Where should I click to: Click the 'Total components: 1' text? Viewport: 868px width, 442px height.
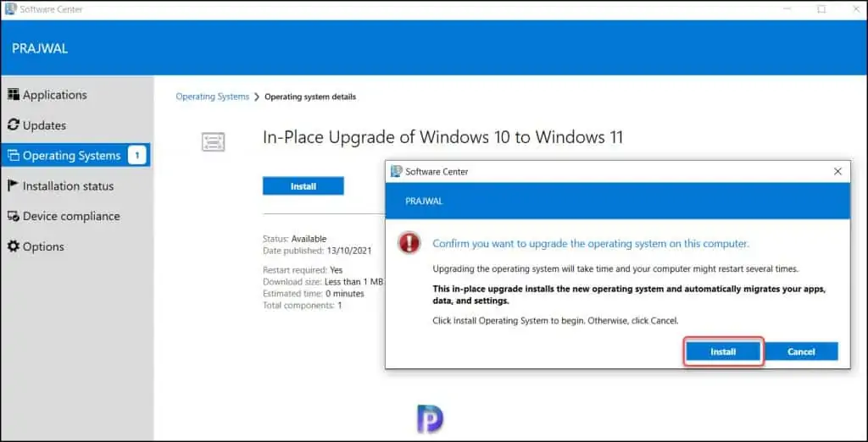click(303, 305)
